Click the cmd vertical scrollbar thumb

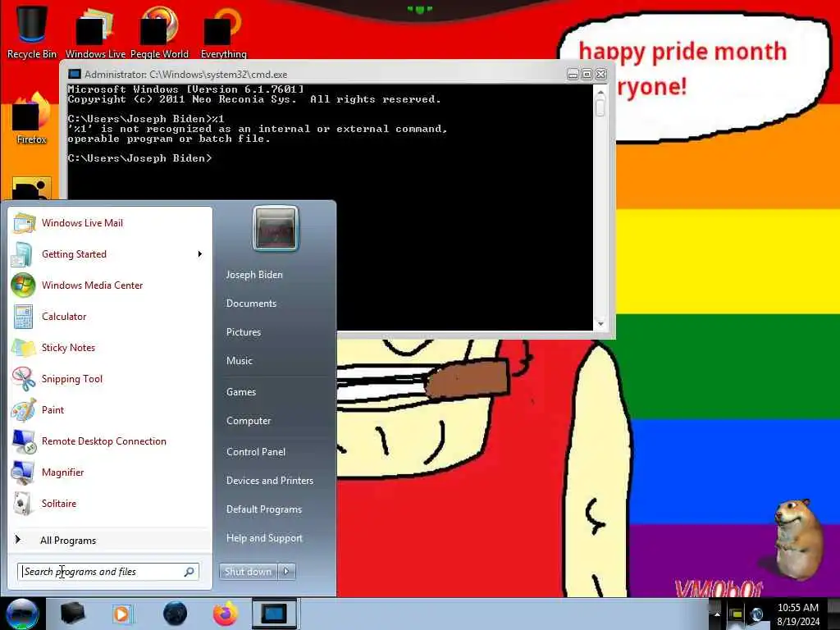tap(600, 107)
